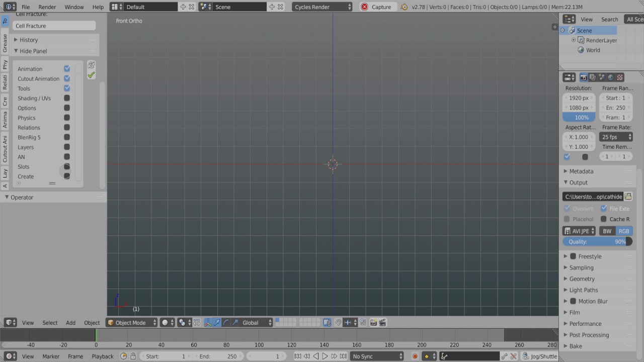This screenshot has height=362, width=644.
Task: Toggle automatic keyframe record button
Action: pyautogui.click(x=415, y=356)
